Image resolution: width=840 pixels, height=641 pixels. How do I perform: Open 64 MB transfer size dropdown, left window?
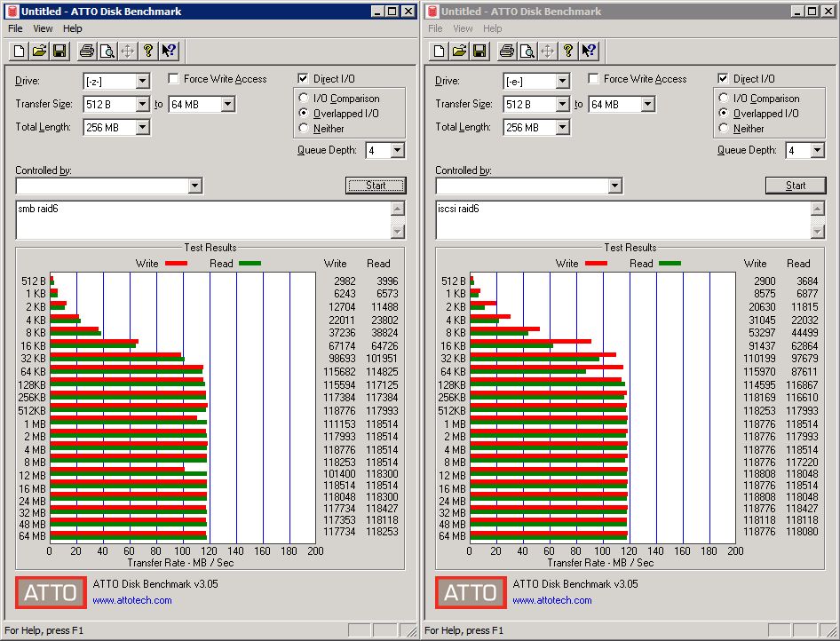[227, 105]
